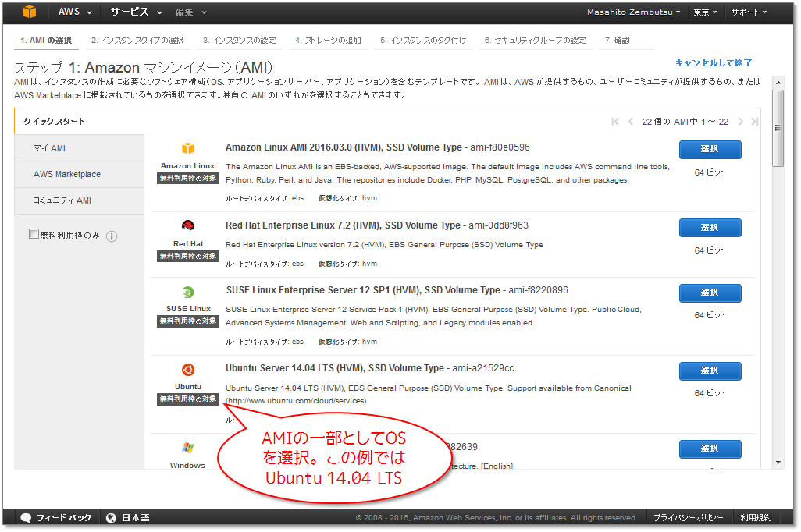The width and height of the screenshot is (801, 532).
Task: Open AWS Marketplace in sidebar
Action: point(79,174)
